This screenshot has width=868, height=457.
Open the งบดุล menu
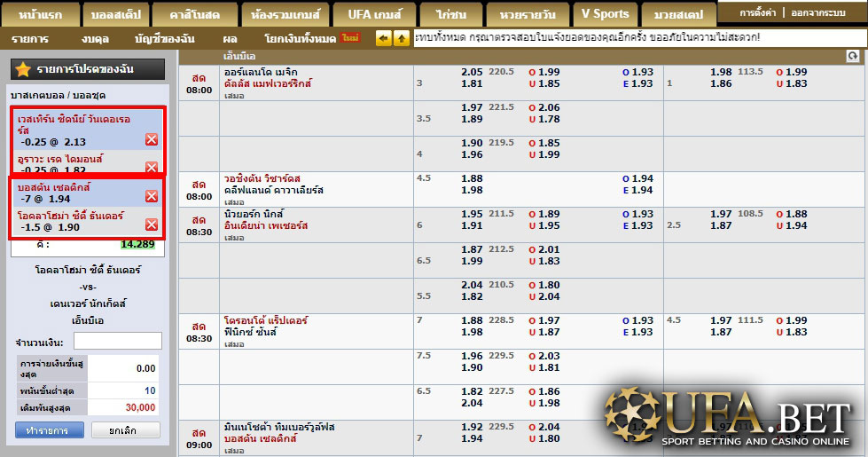click(95, 39)
